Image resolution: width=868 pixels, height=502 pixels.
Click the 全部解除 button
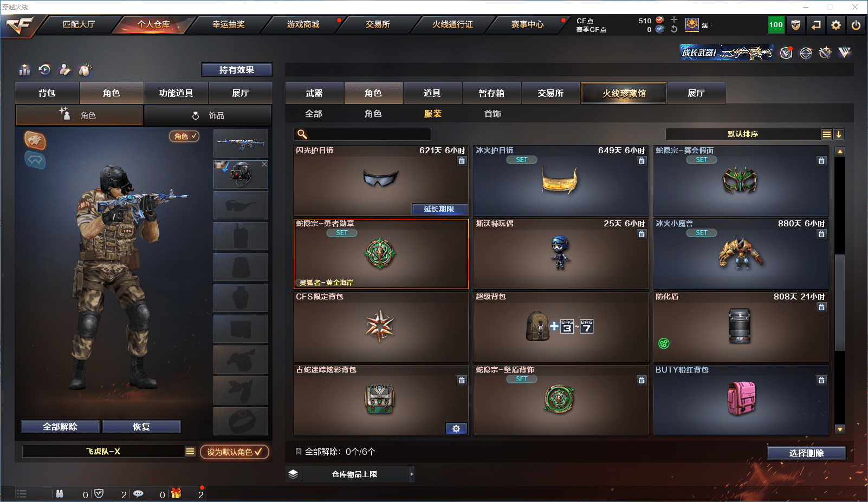[x=60, y=427]
